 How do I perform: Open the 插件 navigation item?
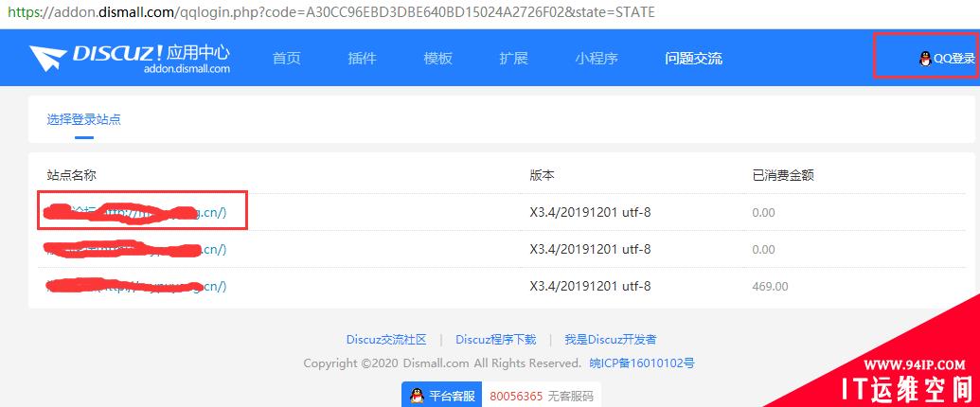[x=363, y=59]
